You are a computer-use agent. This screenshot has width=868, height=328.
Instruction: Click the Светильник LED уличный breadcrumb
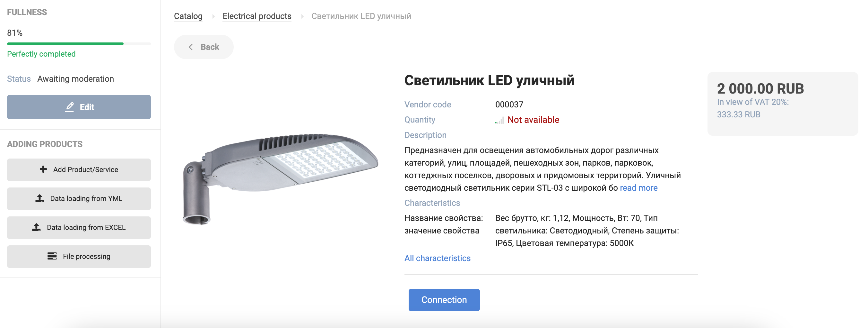coord(361,16)
